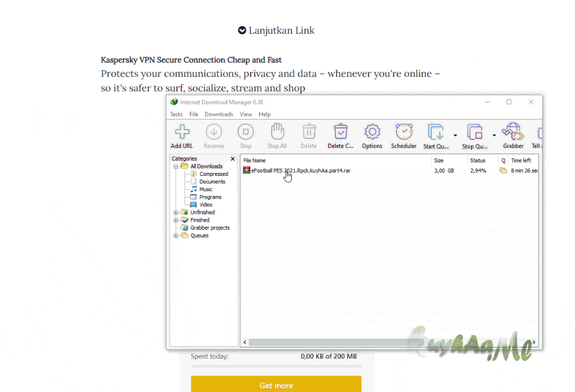The image size is (575, 392).
Task: Select the Music category
Action: (x=201, y=189)
